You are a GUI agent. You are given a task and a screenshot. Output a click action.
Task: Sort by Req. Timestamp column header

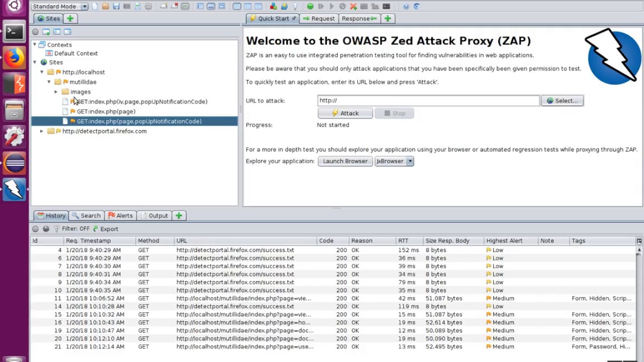coord(100,241)
